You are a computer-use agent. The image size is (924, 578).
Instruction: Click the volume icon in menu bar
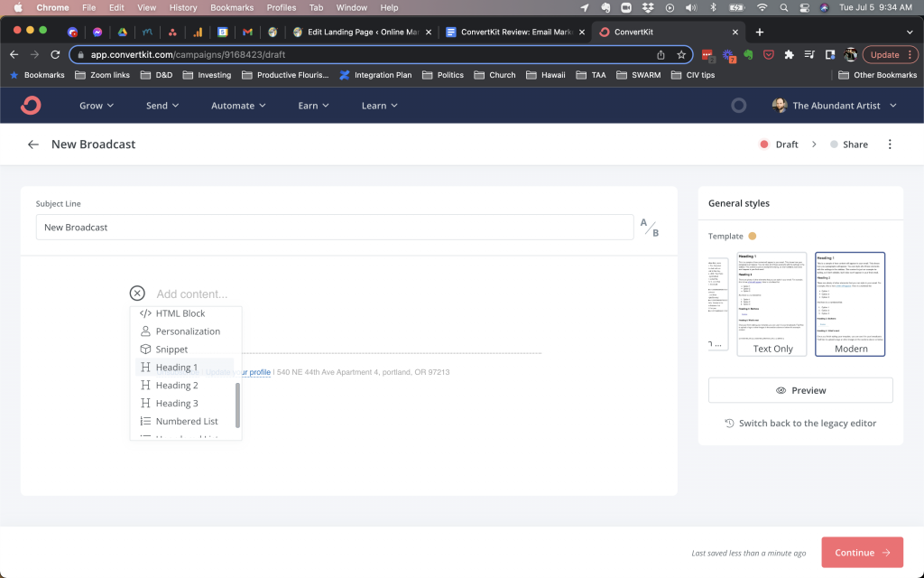point(690,7)
